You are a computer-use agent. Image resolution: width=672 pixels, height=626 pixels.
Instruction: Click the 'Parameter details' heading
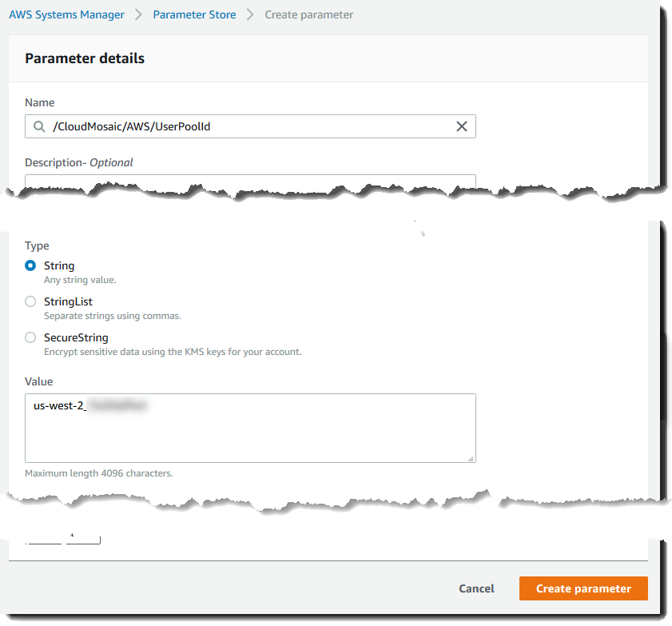click(x=85, y=58)
